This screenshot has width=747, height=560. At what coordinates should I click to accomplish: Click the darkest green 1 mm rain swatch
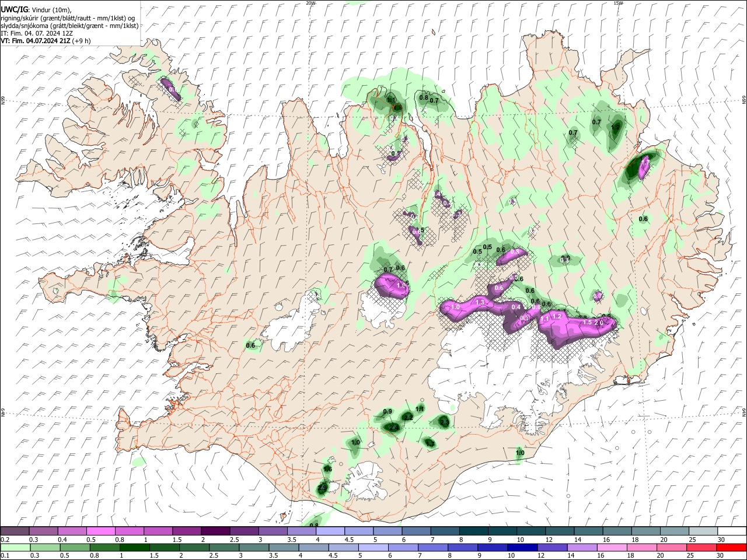point(135,548)
